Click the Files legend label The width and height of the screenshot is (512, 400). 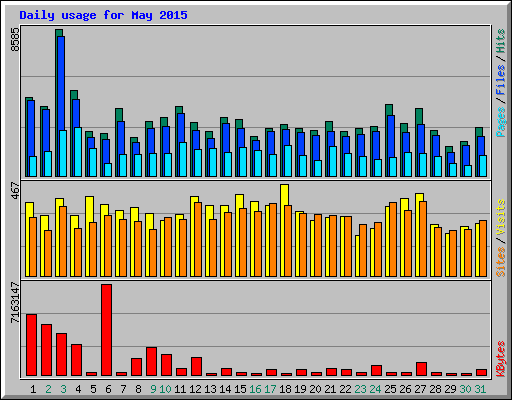point(501,79)
